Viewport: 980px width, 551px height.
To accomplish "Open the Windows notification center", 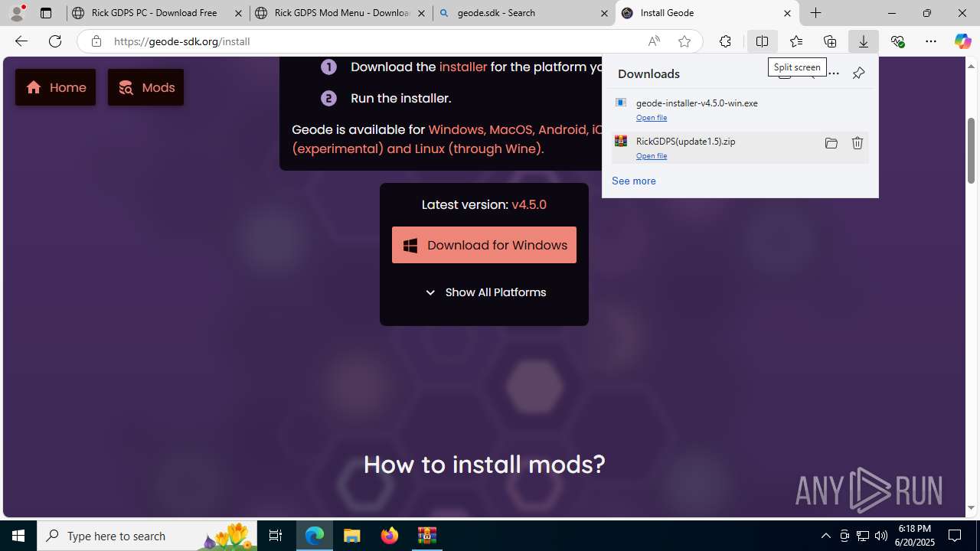I will pos(955,536).
